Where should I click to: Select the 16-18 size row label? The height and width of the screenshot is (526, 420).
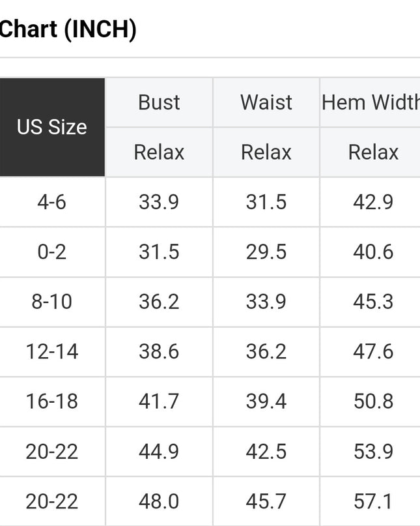click(52, 402)
